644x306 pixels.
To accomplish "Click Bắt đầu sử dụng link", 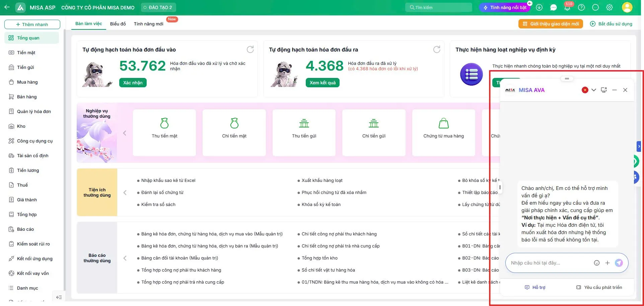I will click(x=611, y=24).
